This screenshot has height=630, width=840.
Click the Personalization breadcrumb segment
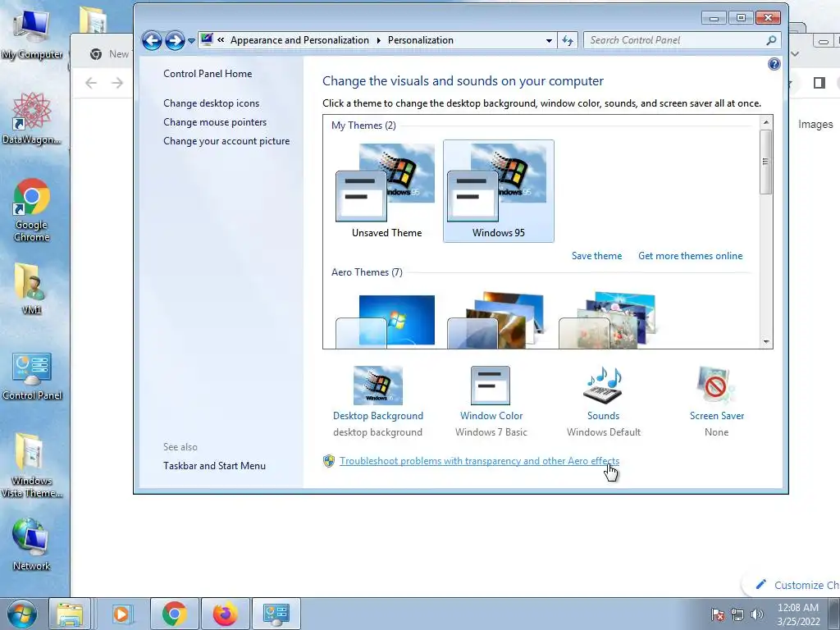click(421, 40)
